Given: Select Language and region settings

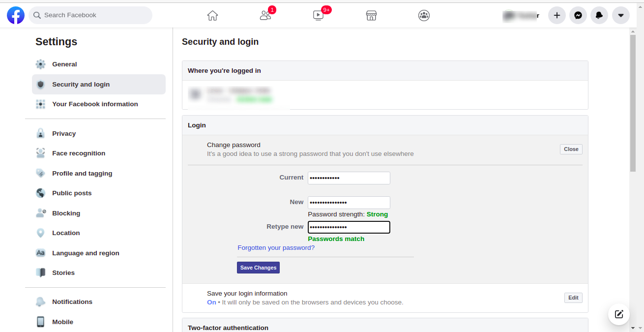Looking at the screenshot, I should point(86,253).
